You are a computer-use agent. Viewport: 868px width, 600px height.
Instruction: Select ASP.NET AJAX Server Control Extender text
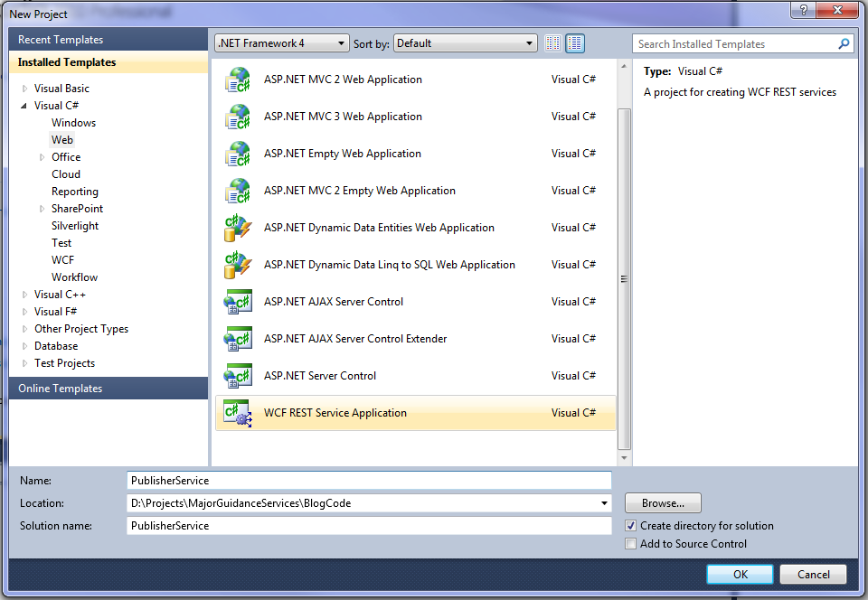click(355, 339)
